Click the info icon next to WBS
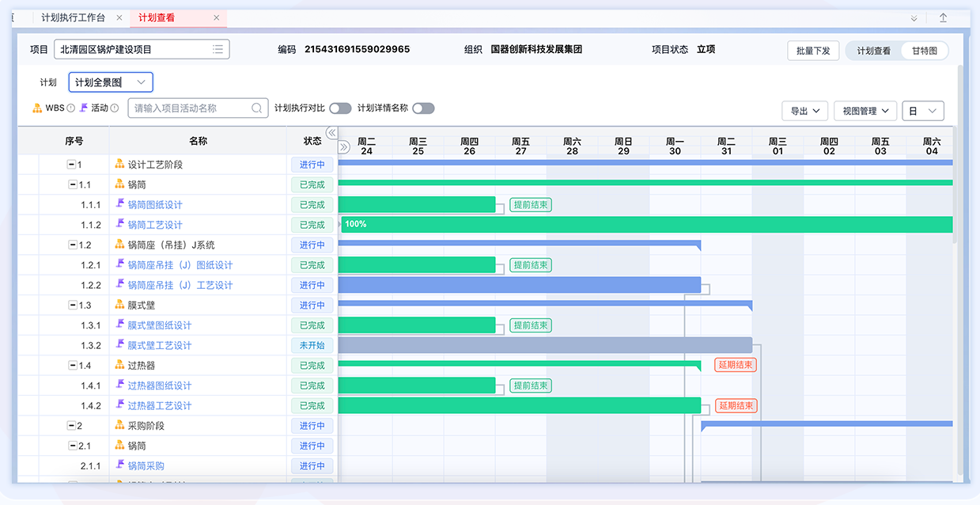 pyautogui.click(x=71, y=108)
